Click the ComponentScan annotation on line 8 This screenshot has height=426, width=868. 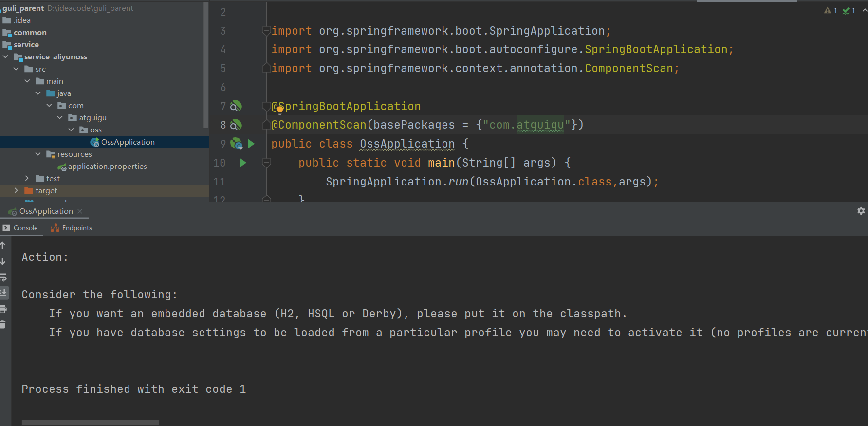(x=319, y=125)
